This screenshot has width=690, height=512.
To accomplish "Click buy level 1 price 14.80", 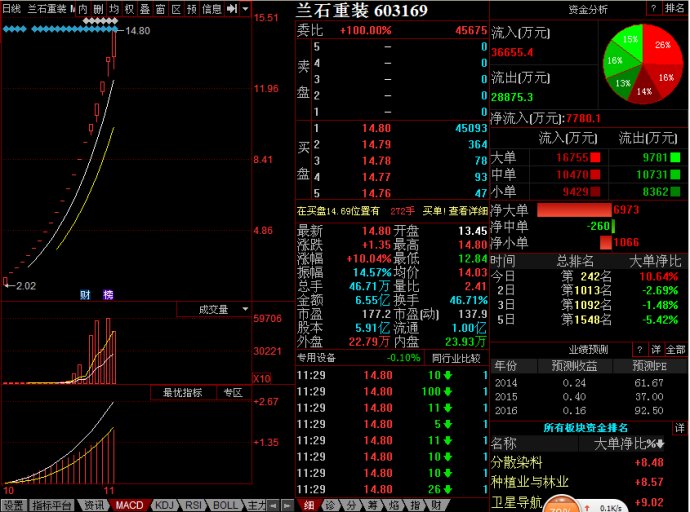I will (376, 128).
